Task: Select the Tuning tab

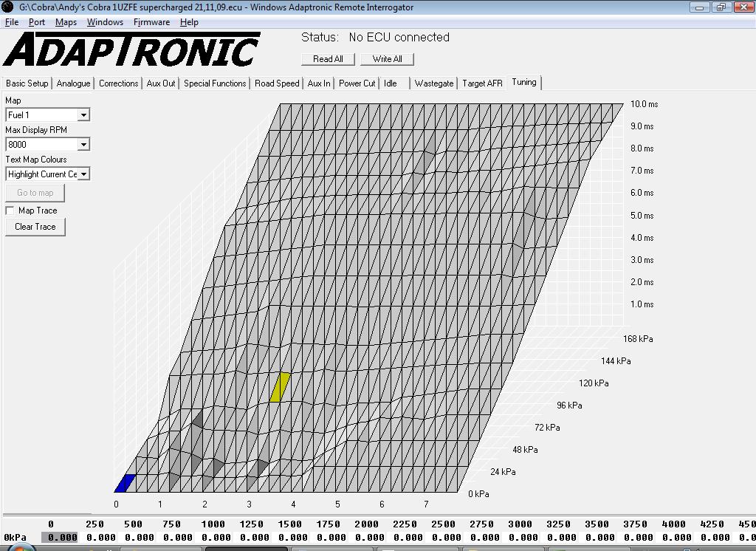Action: [524, 83]
